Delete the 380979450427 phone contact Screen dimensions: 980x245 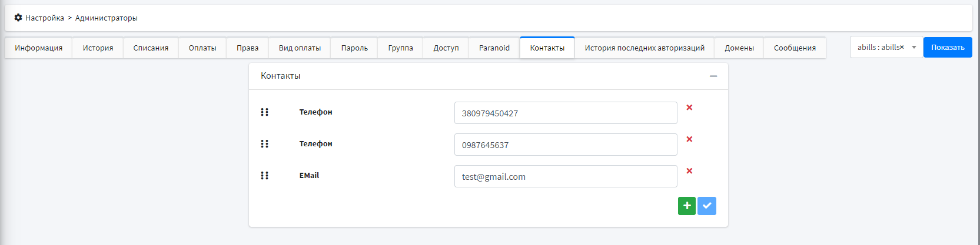(689, 108)
